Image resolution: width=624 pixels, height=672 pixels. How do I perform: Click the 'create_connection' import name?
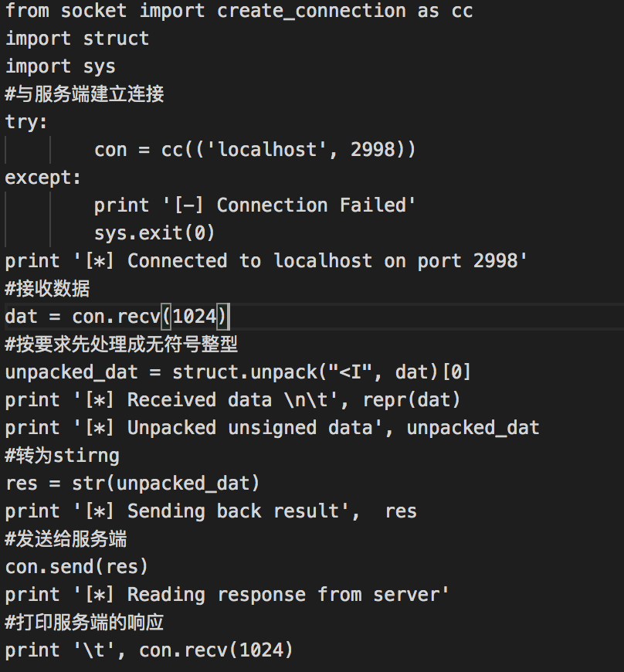[311, 11]
